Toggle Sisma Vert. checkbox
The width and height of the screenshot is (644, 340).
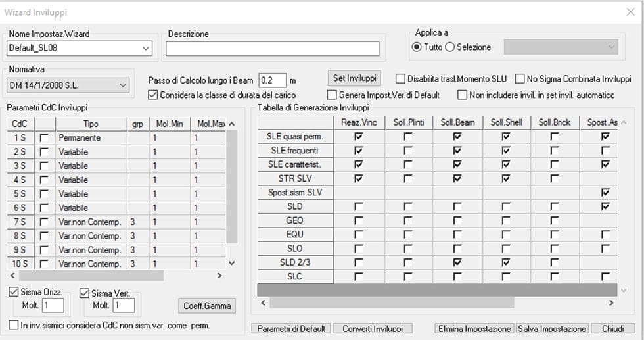point(85,292)
